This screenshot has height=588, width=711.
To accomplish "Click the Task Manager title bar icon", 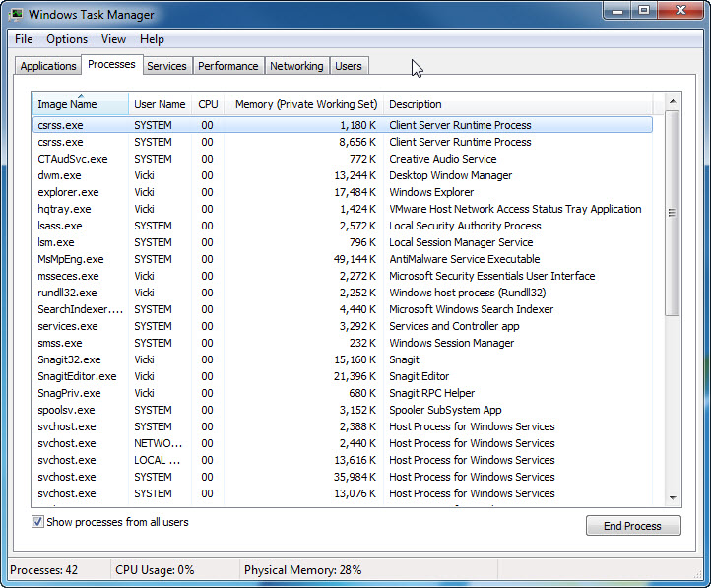I will pos(16,15).
